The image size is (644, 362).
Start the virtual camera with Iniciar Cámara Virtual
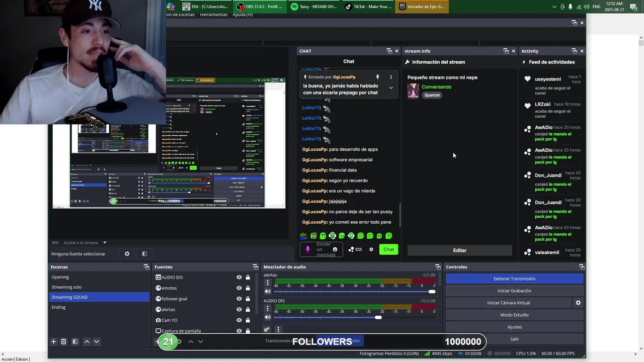tap(508, 303)
